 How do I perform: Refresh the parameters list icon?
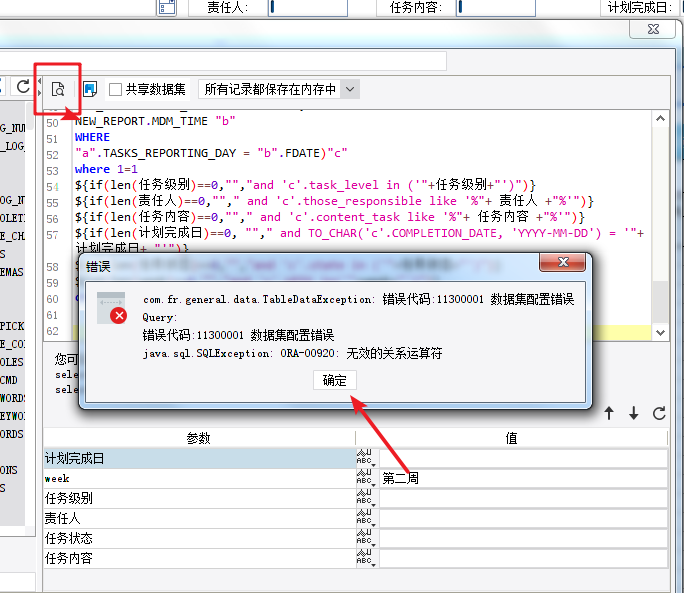click(x=659, y=413)
